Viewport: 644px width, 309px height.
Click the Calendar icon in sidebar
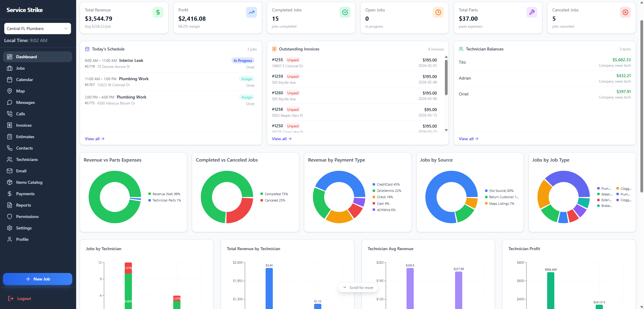10,80
